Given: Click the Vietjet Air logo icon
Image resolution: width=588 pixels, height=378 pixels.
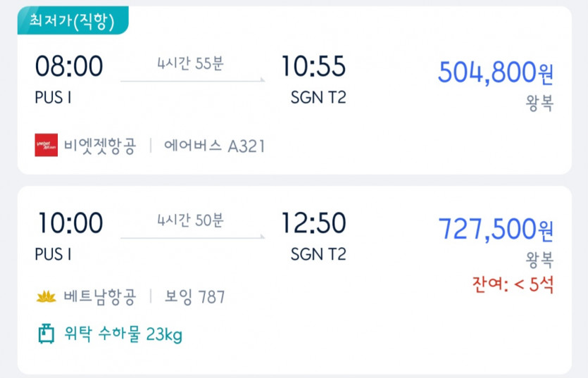Looking at the screenshot, I should pos(46,145).
